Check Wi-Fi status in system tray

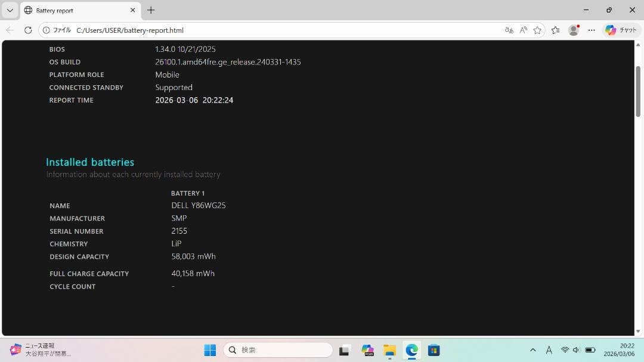(564, 349)
